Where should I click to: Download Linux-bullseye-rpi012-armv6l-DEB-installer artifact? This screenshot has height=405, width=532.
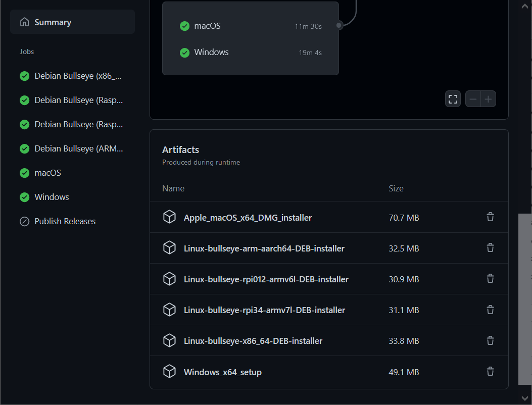(x=266, y=279)
